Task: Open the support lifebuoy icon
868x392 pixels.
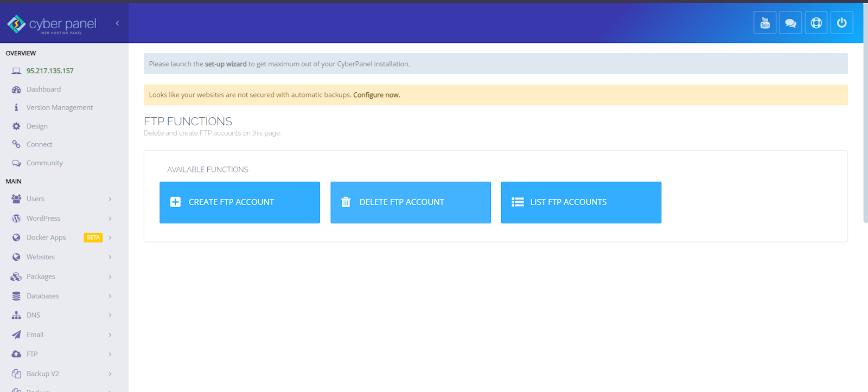Action: coord(816,23)
